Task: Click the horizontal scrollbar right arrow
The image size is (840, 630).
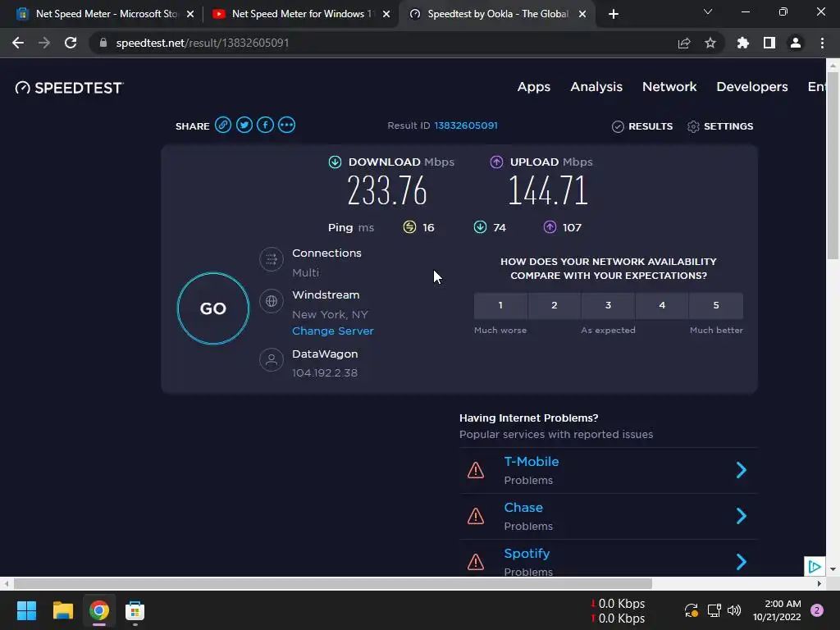Action: click(x=819, y=583)
